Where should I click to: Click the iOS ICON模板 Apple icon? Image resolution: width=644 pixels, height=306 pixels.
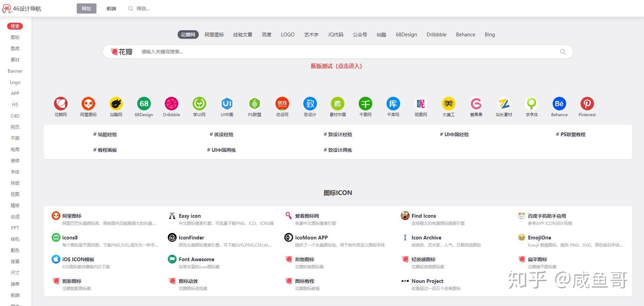56,259
